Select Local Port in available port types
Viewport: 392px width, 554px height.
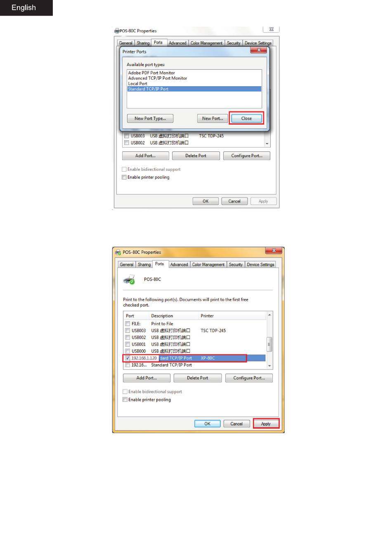137,83
